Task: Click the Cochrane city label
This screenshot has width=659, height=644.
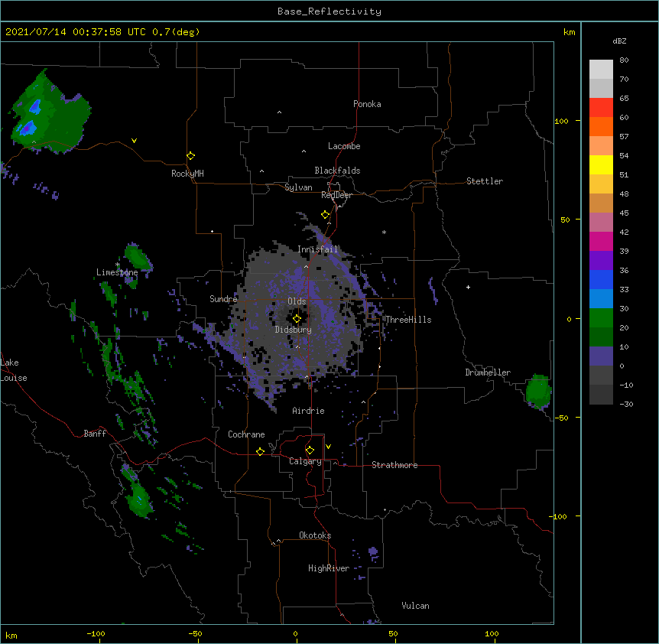Action: pyautogui.click(x=246, y=434)
